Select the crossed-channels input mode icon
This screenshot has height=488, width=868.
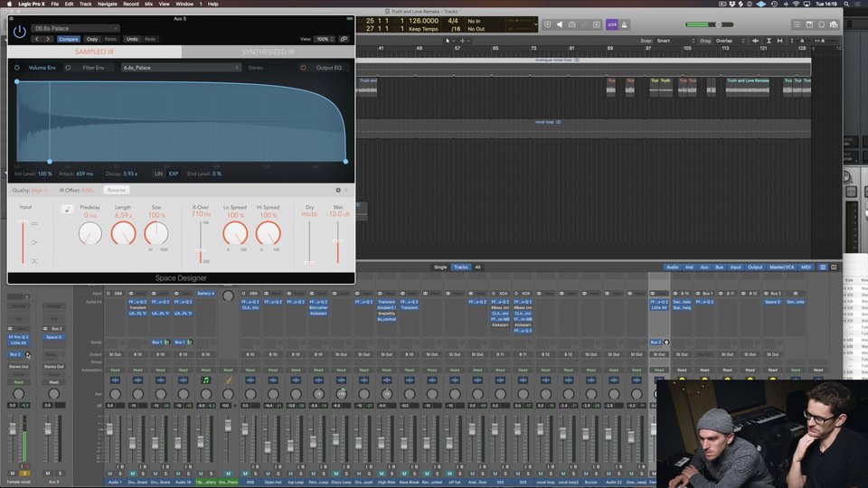34,261
